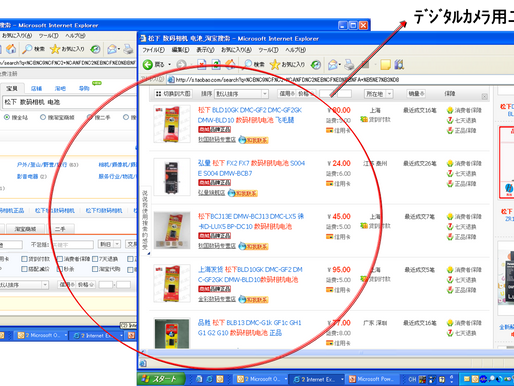
Task: Check the 秒杀 checkbox in back window
Action: (60, 269)
